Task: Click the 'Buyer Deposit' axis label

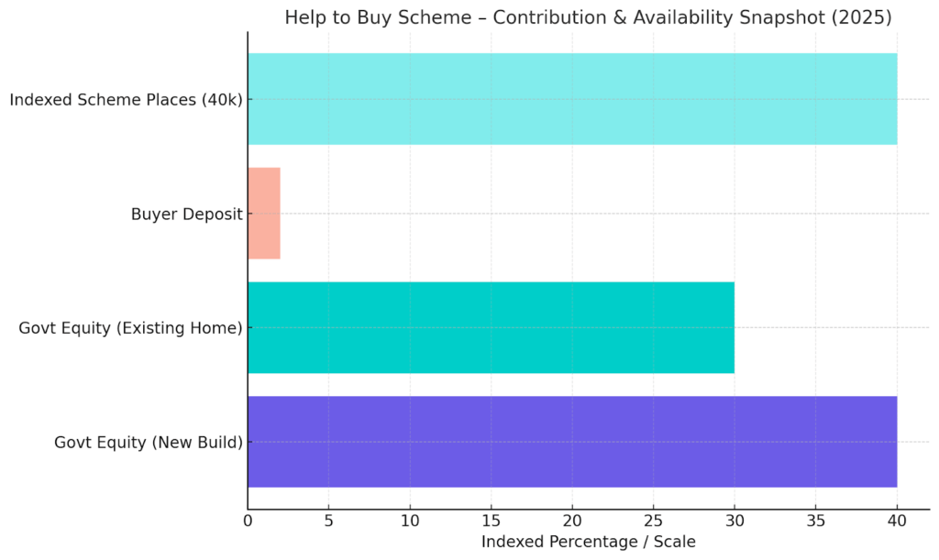Action: tap(186, 214)
